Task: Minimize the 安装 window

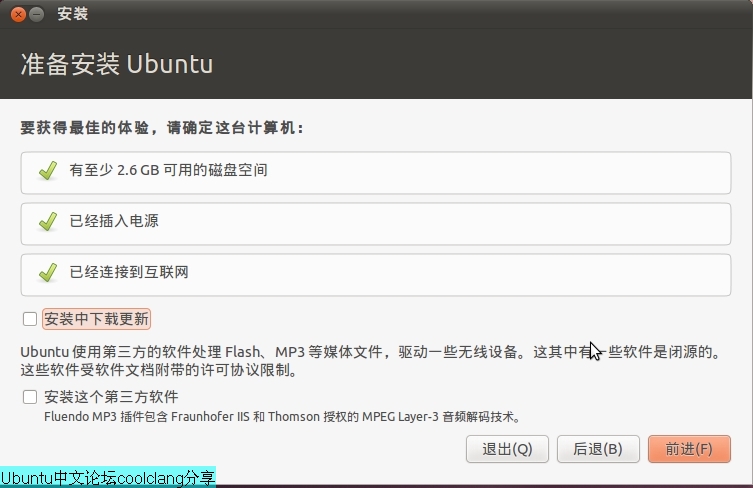Action: [36, 14]
